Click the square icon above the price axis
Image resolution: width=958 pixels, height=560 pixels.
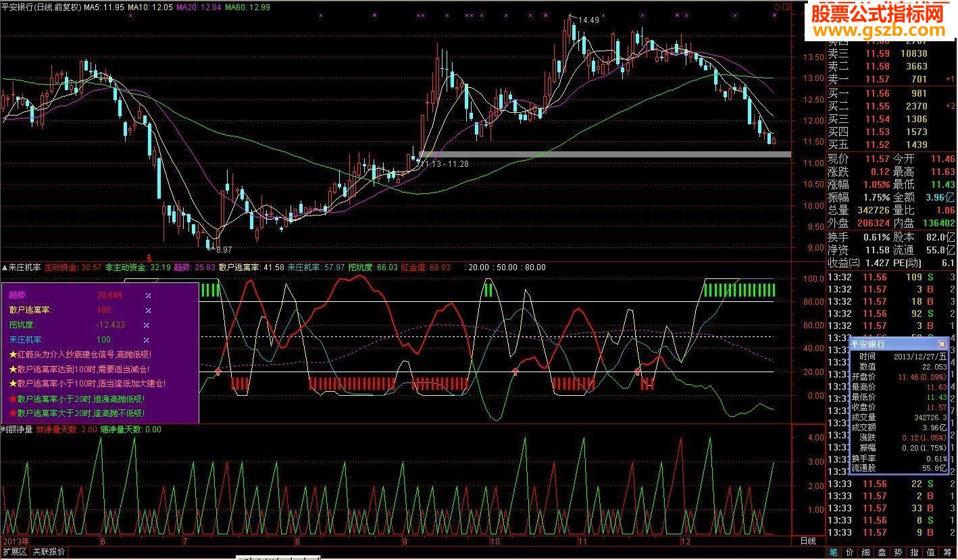pyautogui.click(x=785, y=7)
